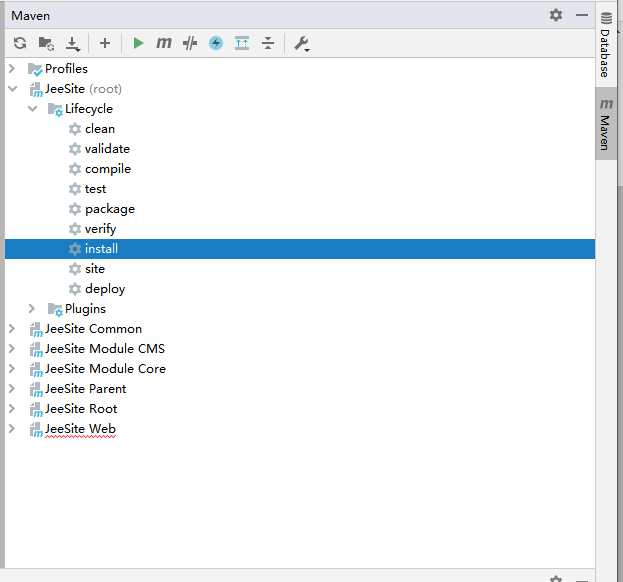Add Maven projects with plus icon
The width and height of the screenshot is (623, 582).
105,43
